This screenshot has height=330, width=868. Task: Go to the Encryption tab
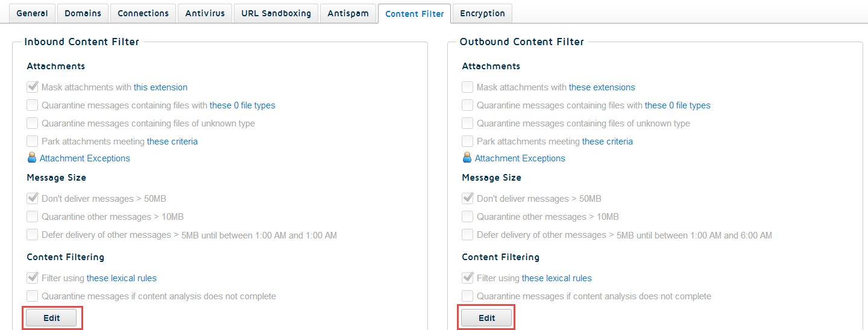(x=482, y=13)
